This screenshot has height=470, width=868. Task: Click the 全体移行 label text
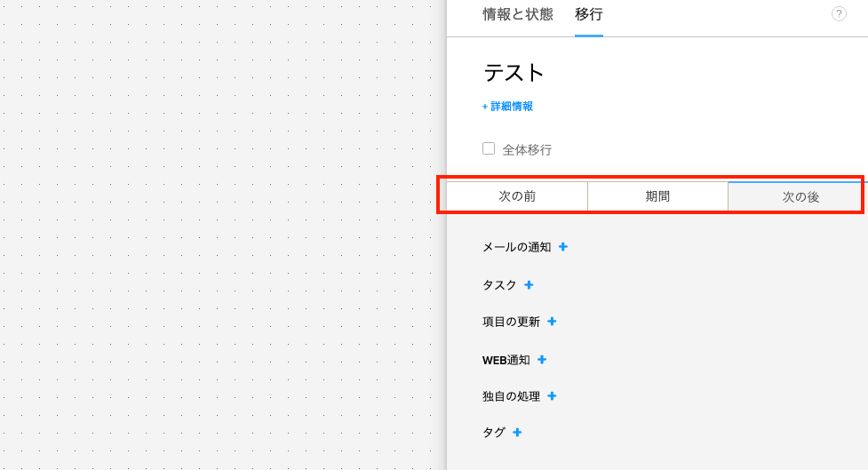point(527,149)
